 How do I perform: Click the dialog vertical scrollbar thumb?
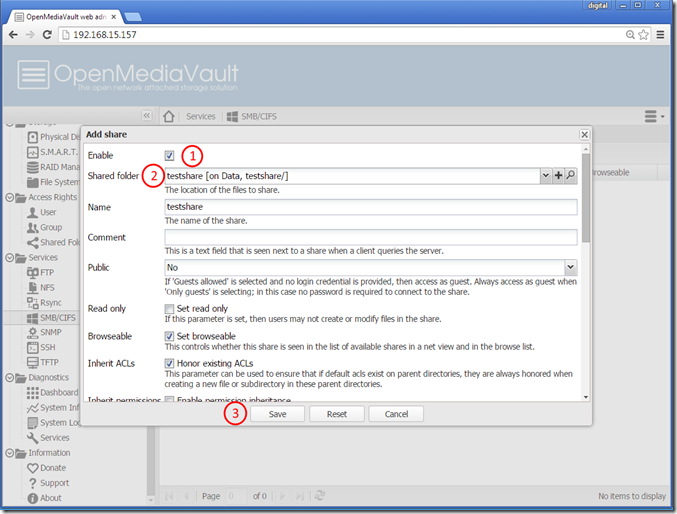click(586, 198)
